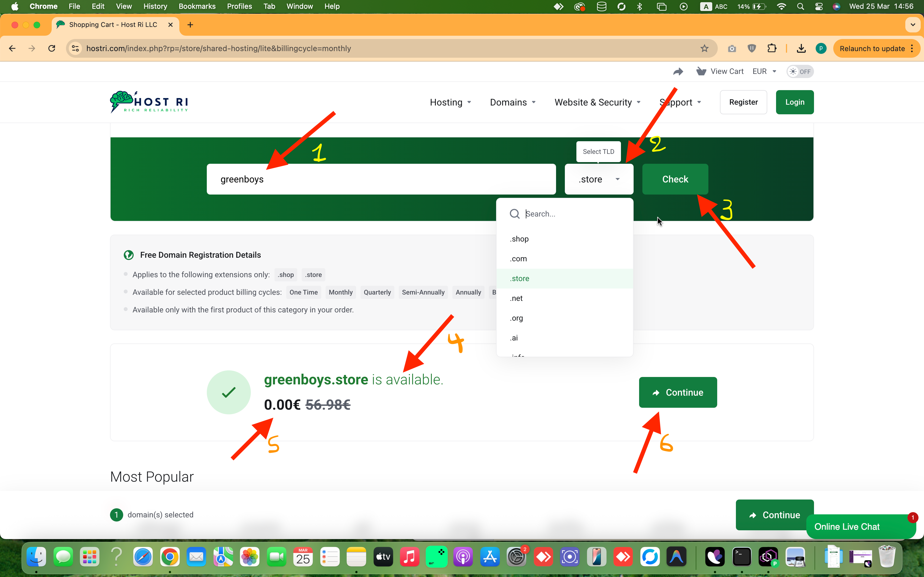Toggle the dark mode OFF switch
This screenshot has height=577, width=924.
tap(800, 71)
